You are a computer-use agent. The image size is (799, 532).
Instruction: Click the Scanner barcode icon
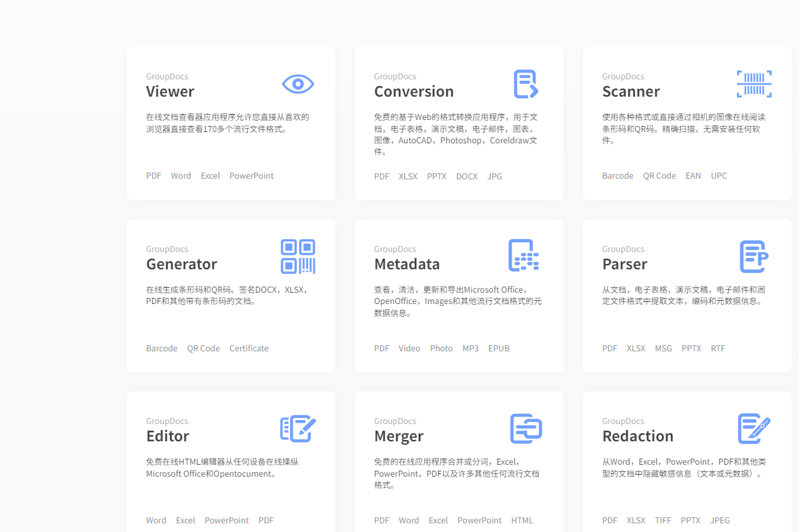(x=754, y=84)
